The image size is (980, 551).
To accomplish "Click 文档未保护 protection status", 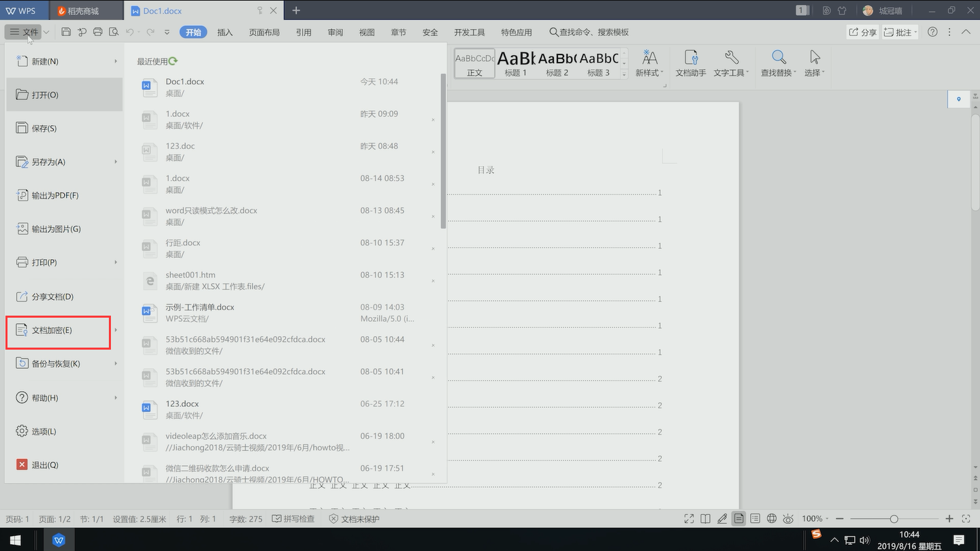I will click(354, 519).
